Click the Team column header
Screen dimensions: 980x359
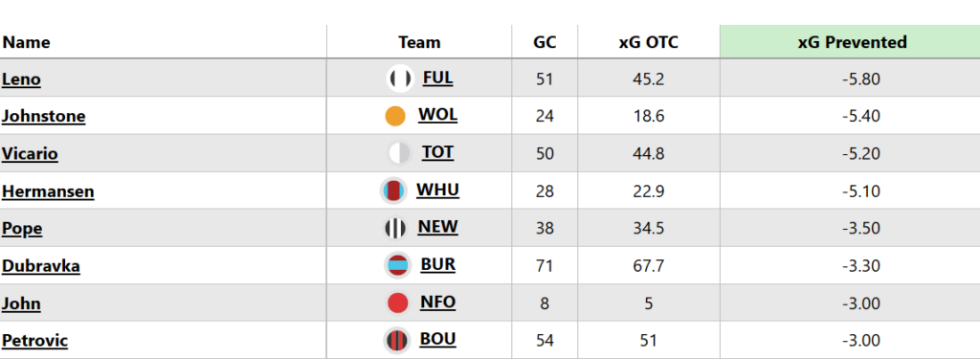pyautogui.click(x=419, y=42)
